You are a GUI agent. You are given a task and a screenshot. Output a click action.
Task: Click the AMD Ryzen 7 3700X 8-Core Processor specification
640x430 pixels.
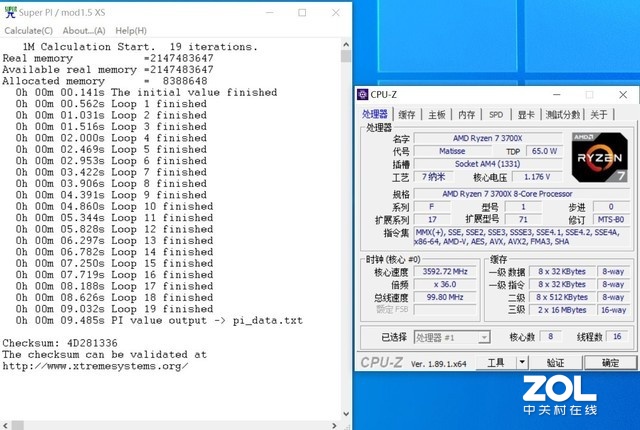pyautogui.click(x=522, y=194)
